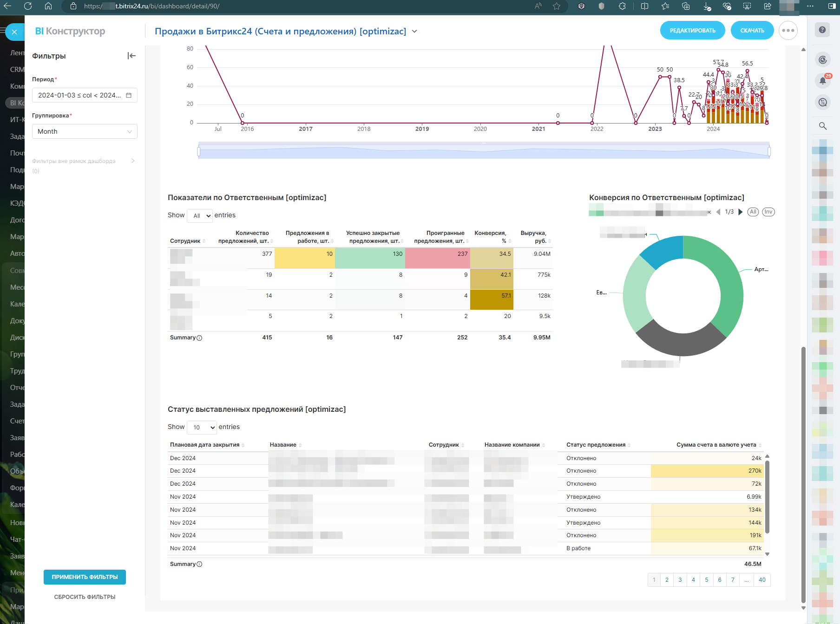
Task: Open the Группировка Month dropdown
Action: click(85, 131)
